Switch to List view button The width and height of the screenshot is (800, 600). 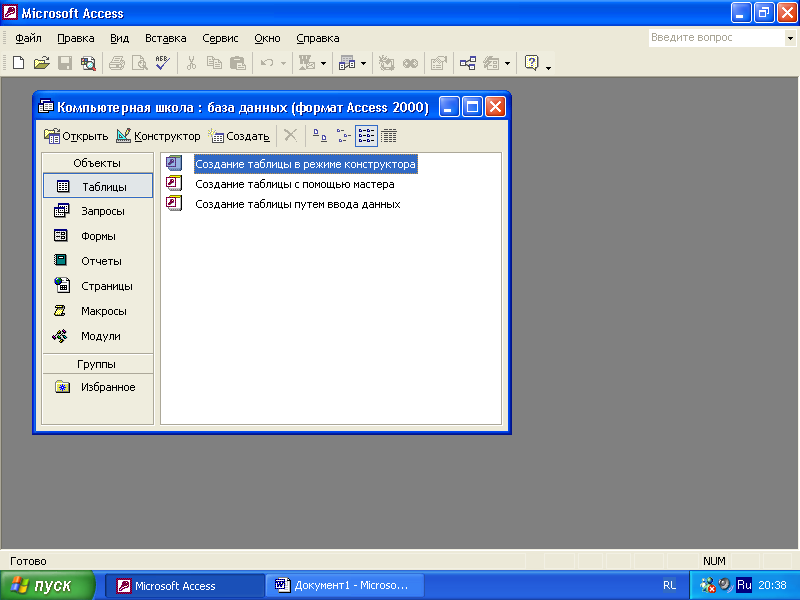pos(366,136)
